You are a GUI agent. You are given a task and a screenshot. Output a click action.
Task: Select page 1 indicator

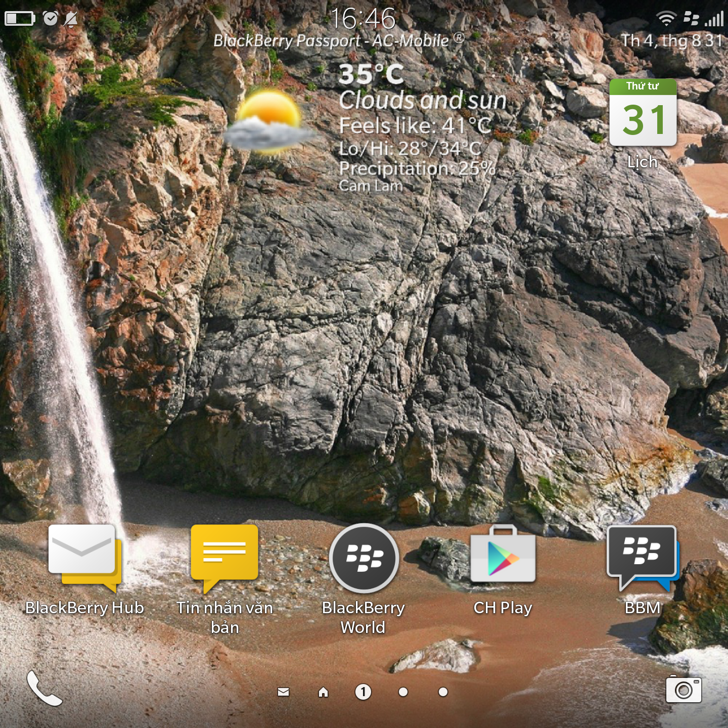363,692
